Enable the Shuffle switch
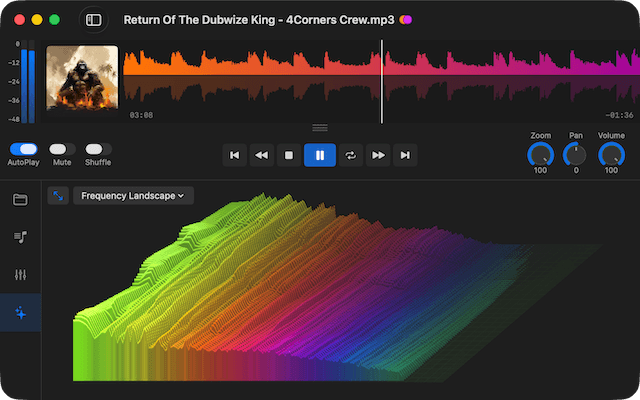 (x=98, y=149)
